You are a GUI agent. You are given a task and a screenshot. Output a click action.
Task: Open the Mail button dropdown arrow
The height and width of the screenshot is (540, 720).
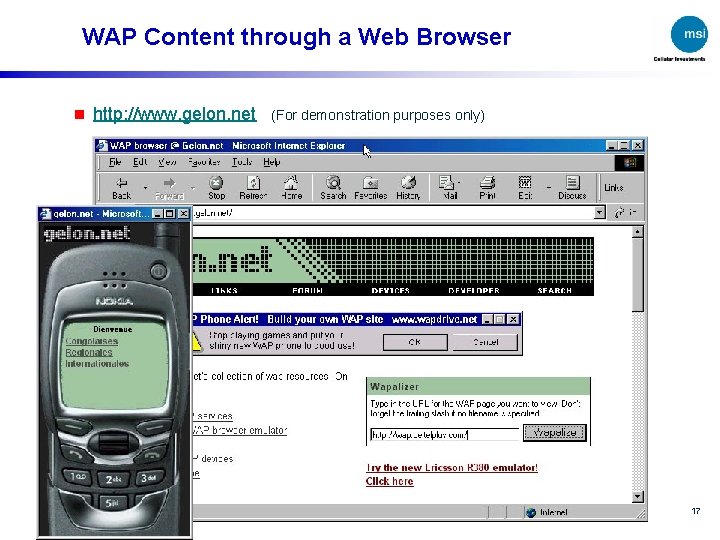pyautogui.click(x=459, y=183)
